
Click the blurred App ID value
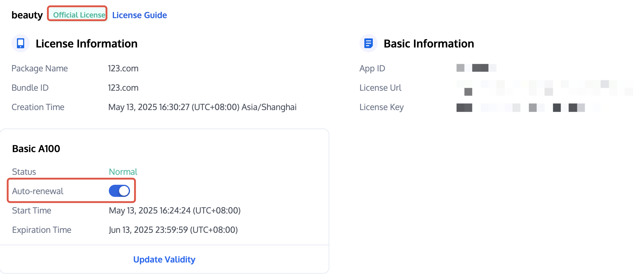click(x=476, y=68)
